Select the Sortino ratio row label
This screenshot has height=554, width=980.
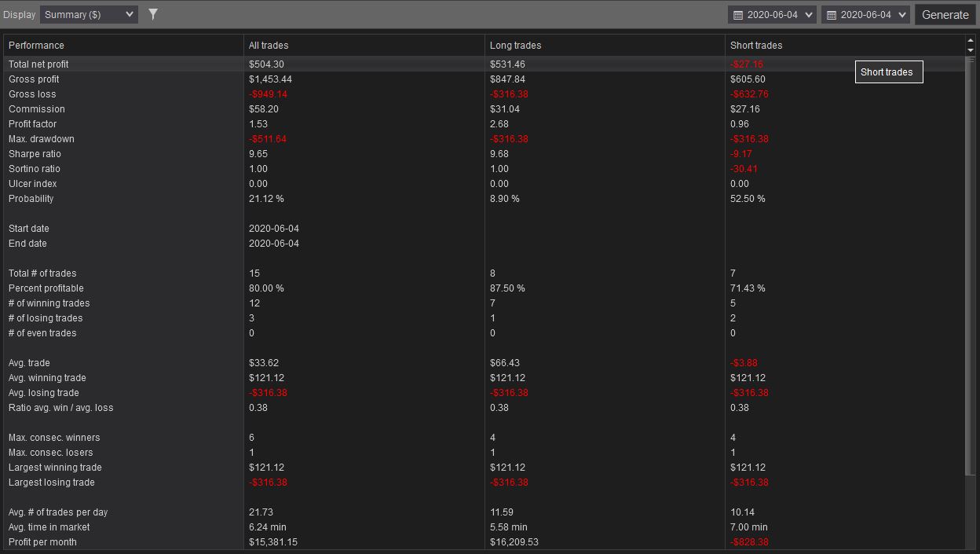point(35,169)
